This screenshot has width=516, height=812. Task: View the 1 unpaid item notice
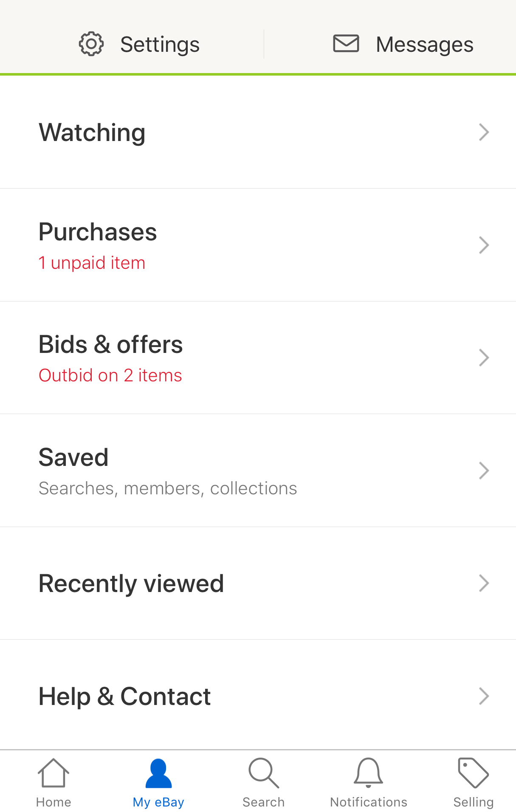[92, 263]
